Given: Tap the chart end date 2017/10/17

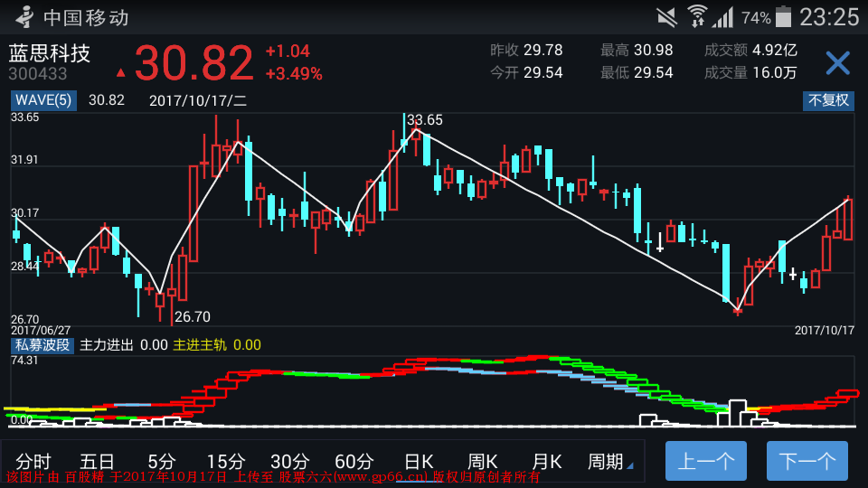Looking at the screenshot, I should tap(825, 331).
